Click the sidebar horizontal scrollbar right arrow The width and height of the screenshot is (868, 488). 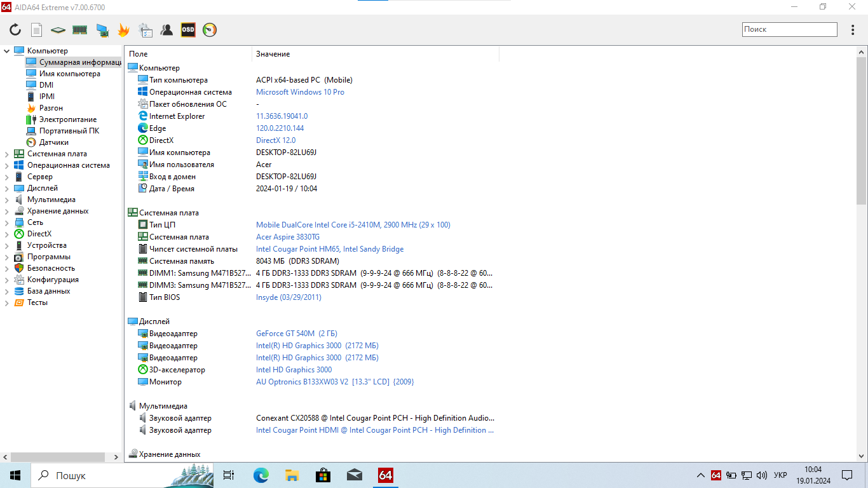pyautogui.click(x=116, y=457)
